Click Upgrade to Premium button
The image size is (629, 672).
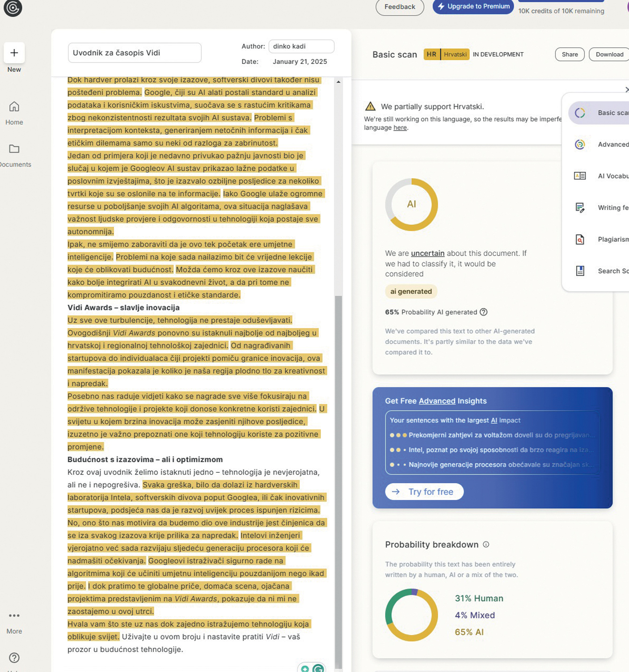473,7
